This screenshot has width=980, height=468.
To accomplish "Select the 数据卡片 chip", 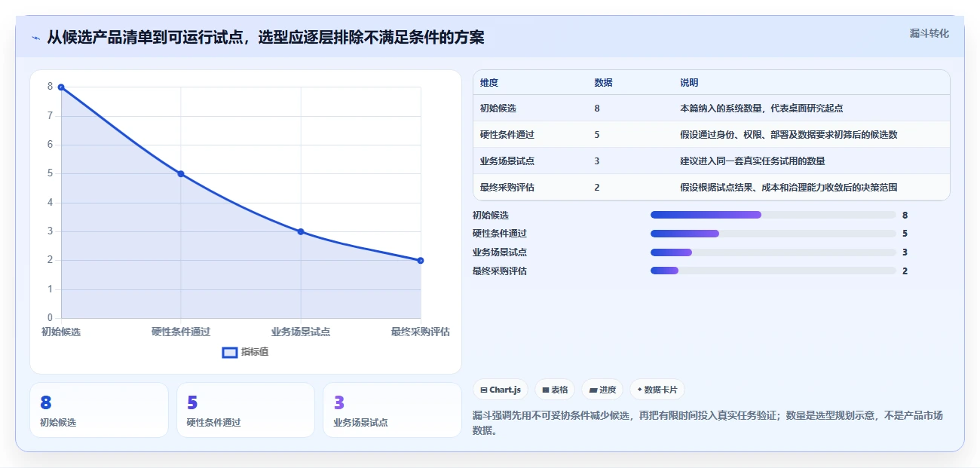I will [x=657, y=390].
